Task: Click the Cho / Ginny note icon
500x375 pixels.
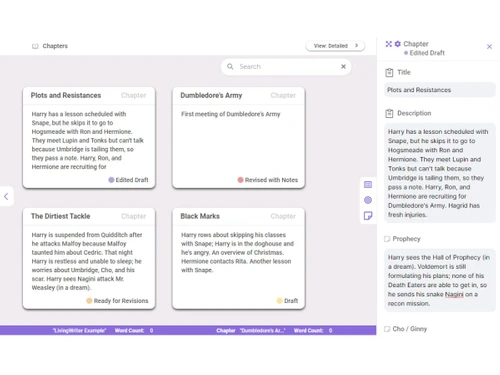Action: (x=387, y=329)
